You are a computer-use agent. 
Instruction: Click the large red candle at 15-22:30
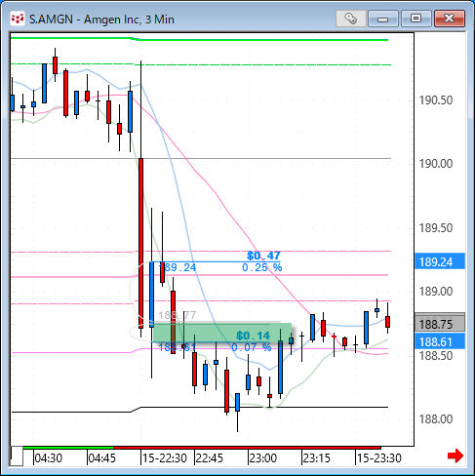(x=140, y=243)
